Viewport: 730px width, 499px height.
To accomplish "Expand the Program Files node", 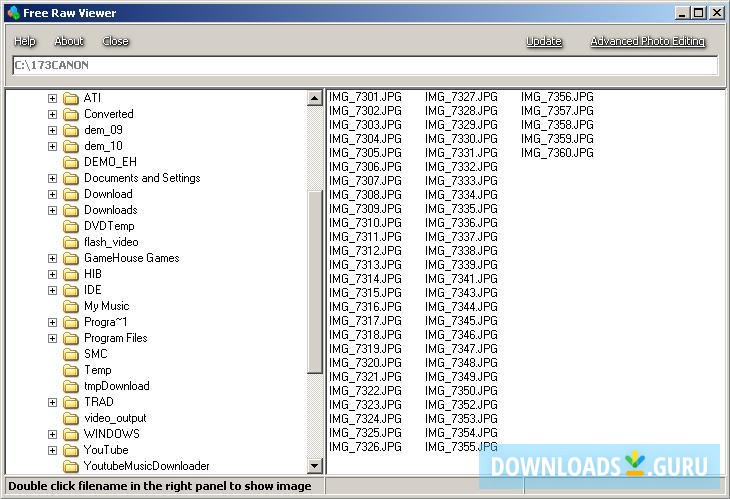I will [53, 338].
